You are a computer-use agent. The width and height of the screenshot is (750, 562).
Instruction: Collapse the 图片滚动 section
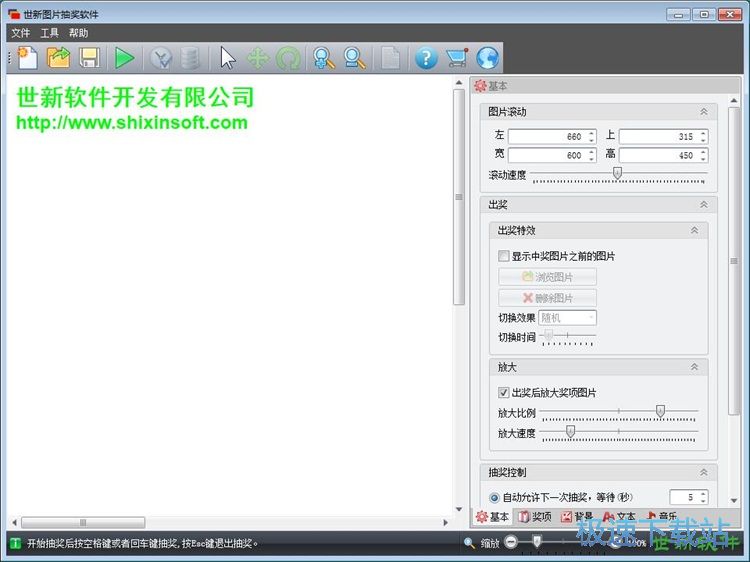coord(703,112)
